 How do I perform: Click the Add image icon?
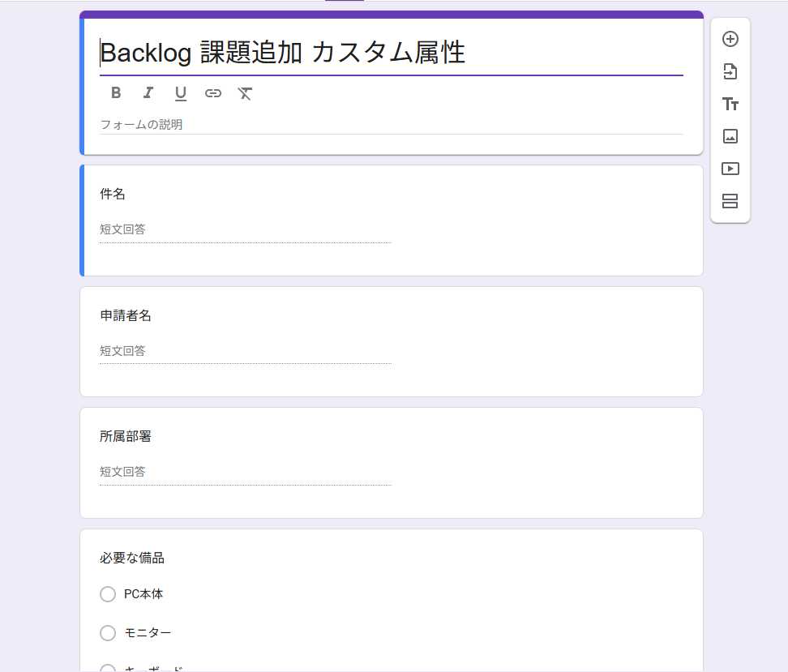click(x=730, y=136)
